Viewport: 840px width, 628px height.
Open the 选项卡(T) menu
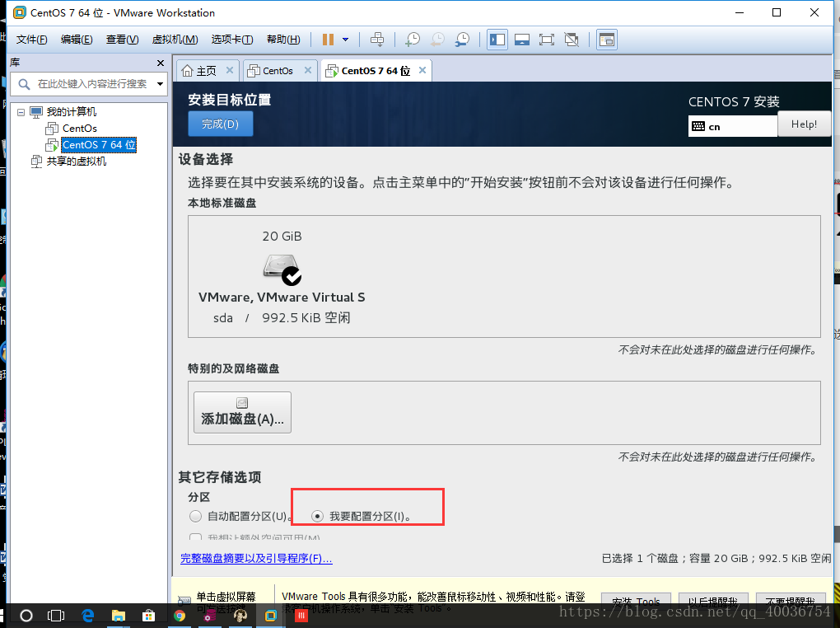click(x=232, y=40)
